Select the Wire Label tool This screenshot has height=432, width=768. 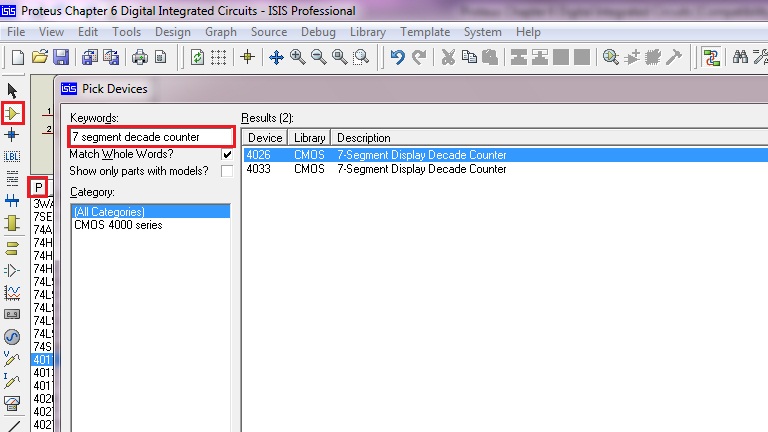coord(13,157)
